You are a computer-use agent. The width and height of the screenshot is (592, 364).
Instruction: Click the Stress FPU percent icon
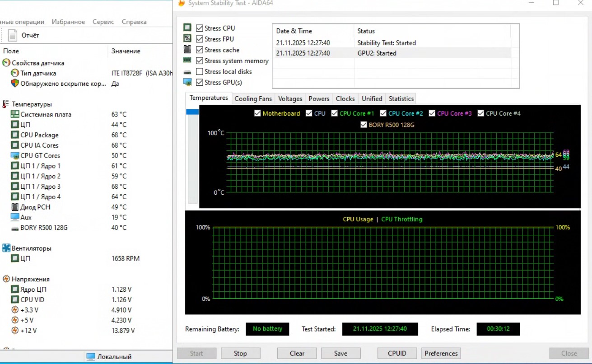187,39
